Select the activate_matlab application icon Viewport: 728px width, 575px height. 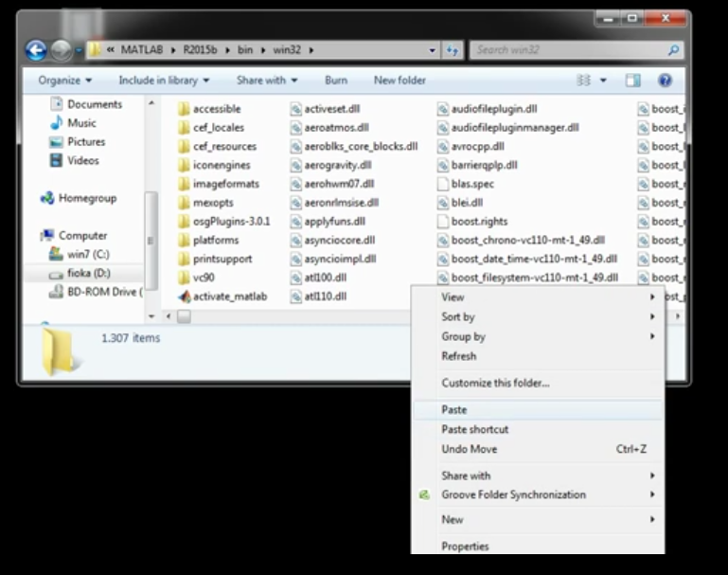tap(185, 296)
